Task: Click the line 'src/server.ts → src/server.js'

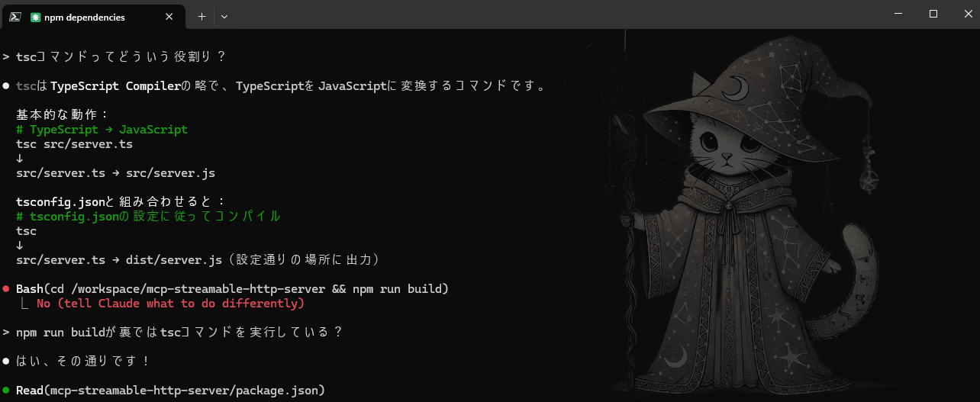Action: [115, 173]
